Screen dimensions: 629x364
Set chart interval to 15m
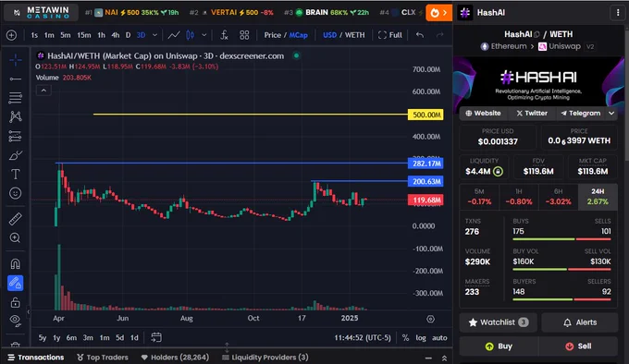click(x=84, y=35)
